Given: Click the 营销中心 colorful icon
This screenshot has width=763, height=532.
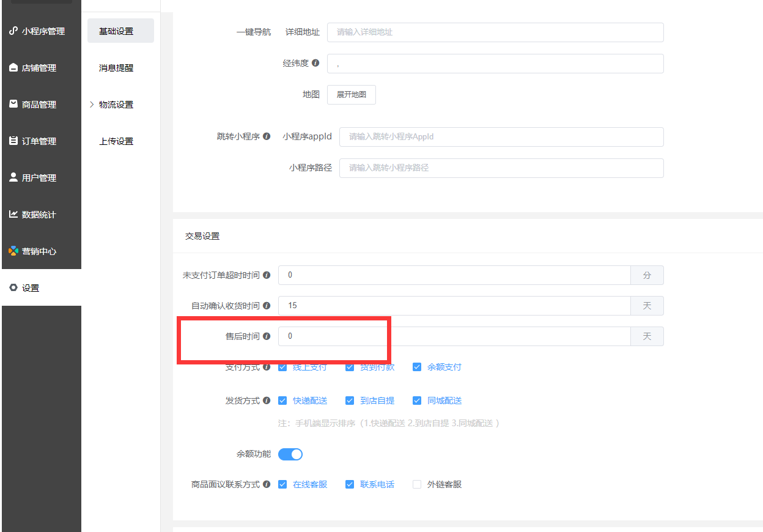Looking at the screenshot, I should point(13,251).
